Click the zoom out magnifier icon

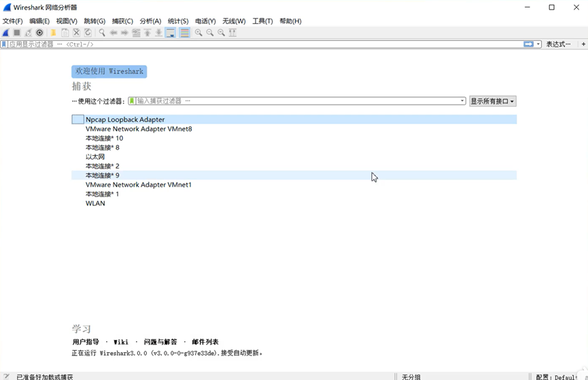coord(210,33)
